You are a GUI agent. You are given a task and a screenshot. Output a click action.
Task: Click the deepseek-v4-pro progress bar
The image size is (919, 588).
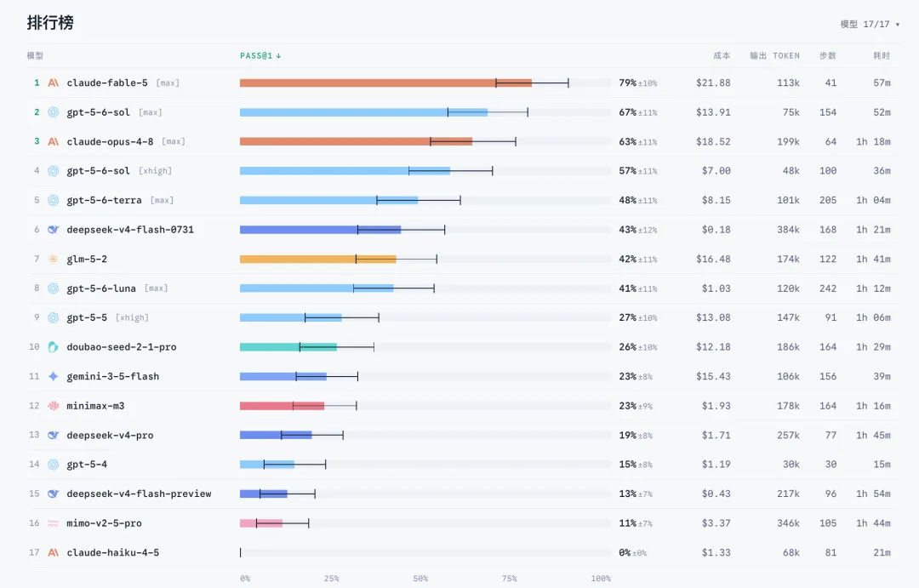coord(276,435)
